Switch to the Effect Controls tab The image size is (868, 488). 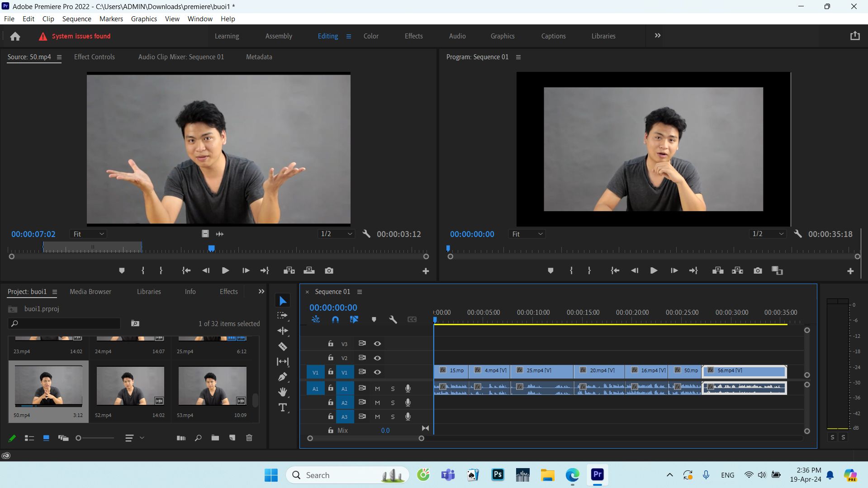(x=94, y=57)
